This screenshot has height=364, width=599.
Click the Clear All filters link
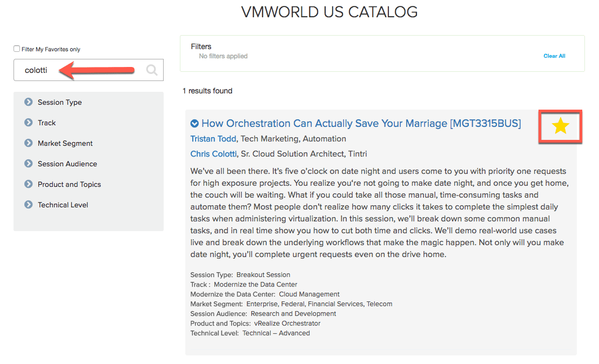click(x=554, y=56)
